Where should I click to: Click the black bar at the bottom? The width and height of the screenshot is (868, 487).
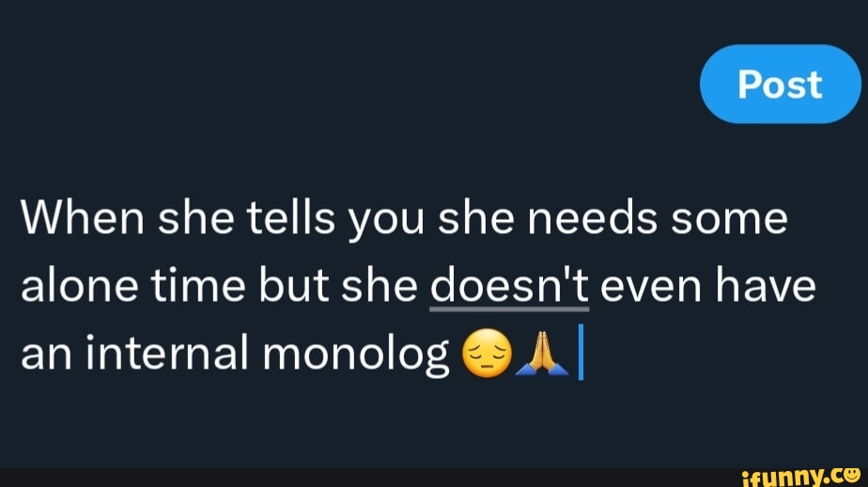click(x=376, y=477)
